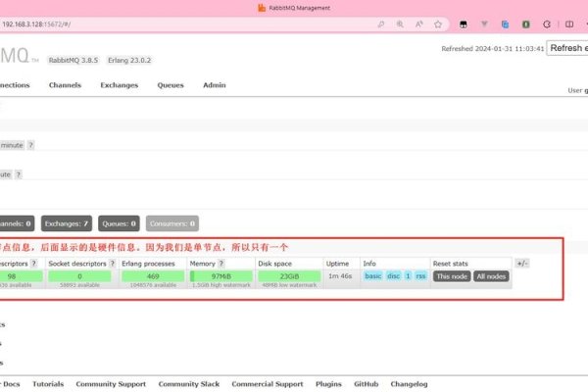Click the green square extension icon

pyautogui.click(x=526, y=24)
